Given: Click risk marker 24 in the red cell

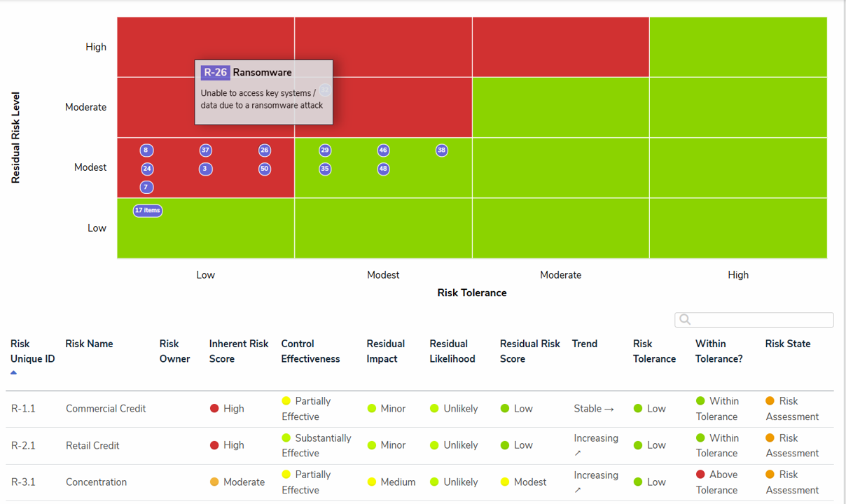Looking at the screenshot, I should (x=146, y=169).
